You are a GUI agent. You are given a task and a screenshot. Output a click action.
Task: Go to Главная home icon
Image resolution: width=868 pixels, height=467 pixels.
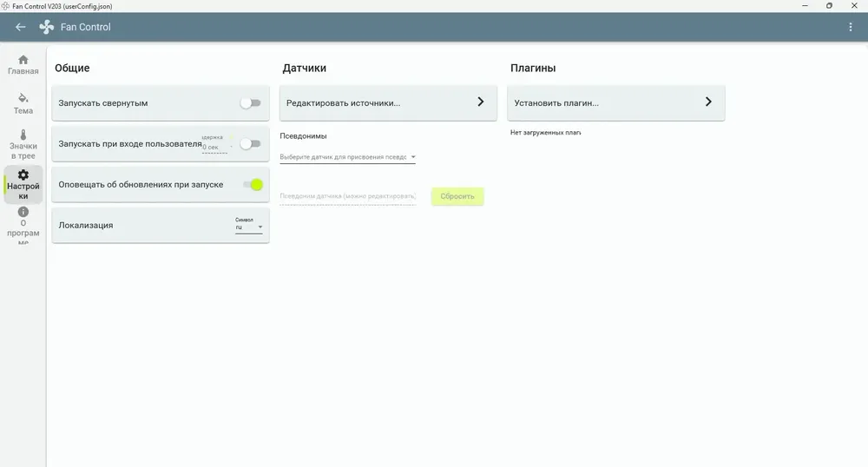pyautogui.click(x=23, y=60)
